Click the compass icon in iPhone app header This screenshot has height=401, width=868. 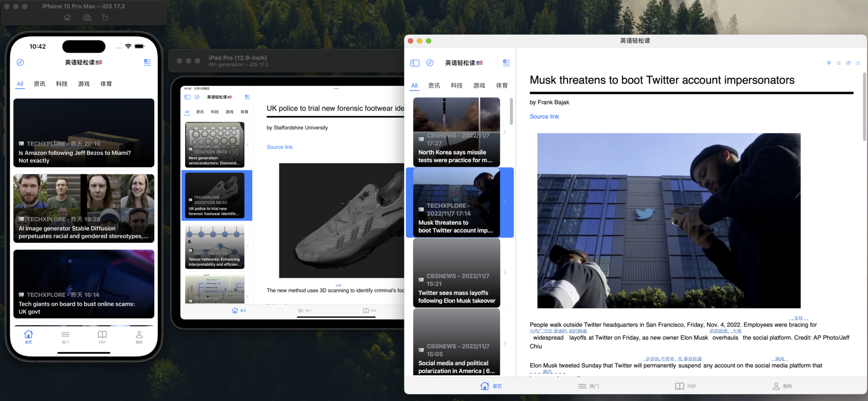[x=20, y=62]
